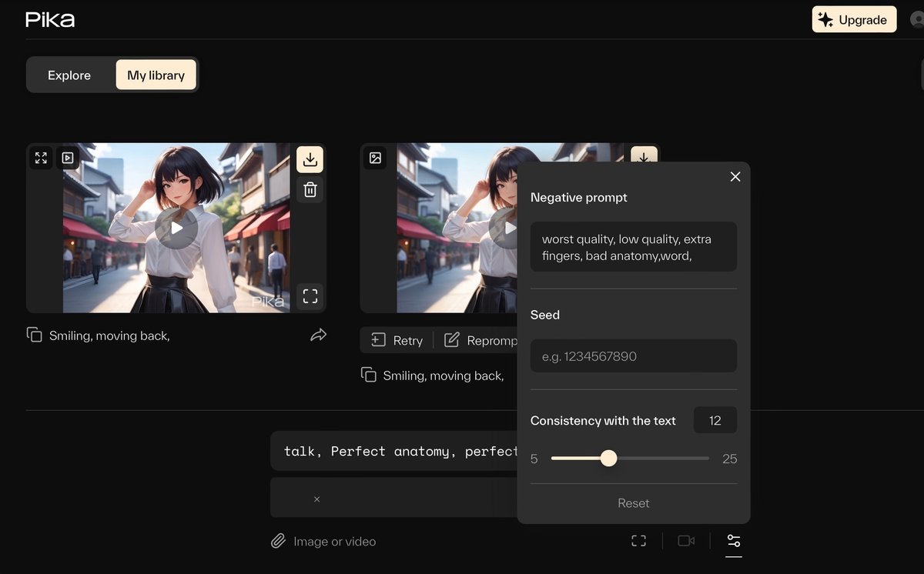Click the aspect ratio frame icon in bottom toolbar
Screen dimensions: 924x574
click(638, 540)
